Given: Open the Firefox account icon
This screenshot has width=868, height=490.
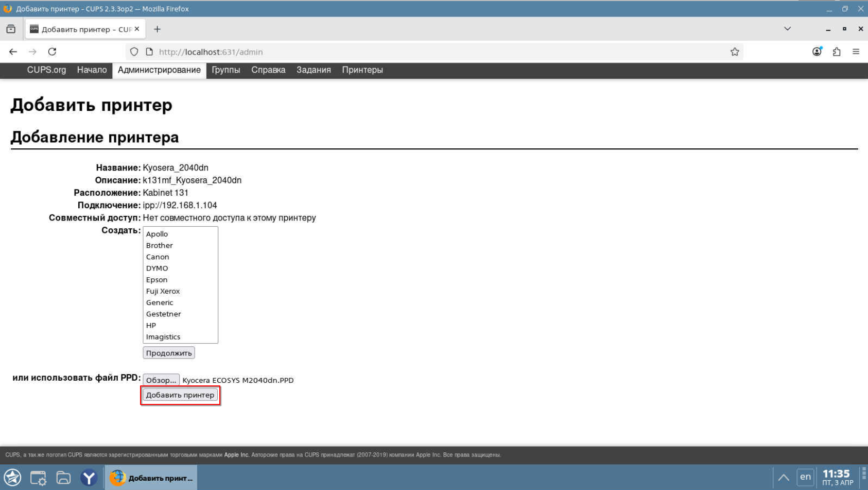Looking at the screenshot, I should 817,52.
